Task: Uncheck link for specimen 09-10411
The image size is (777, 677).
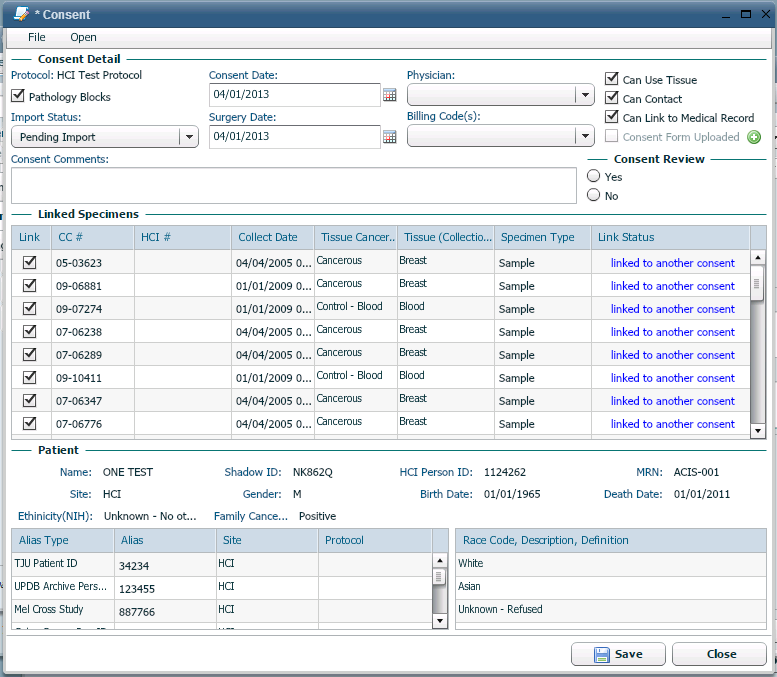Action: coord(30,377)
